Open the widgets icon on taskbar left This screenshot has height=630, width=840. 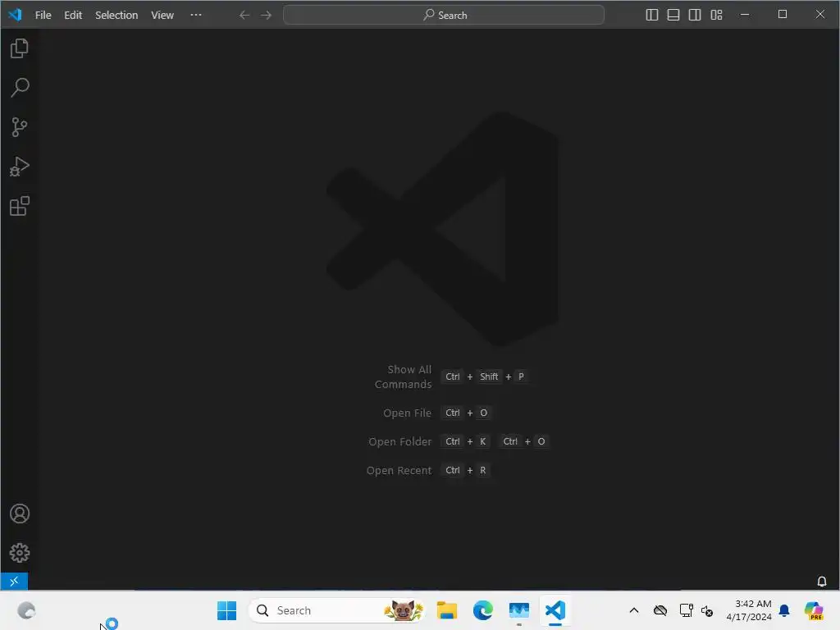[x=26, y=610]
